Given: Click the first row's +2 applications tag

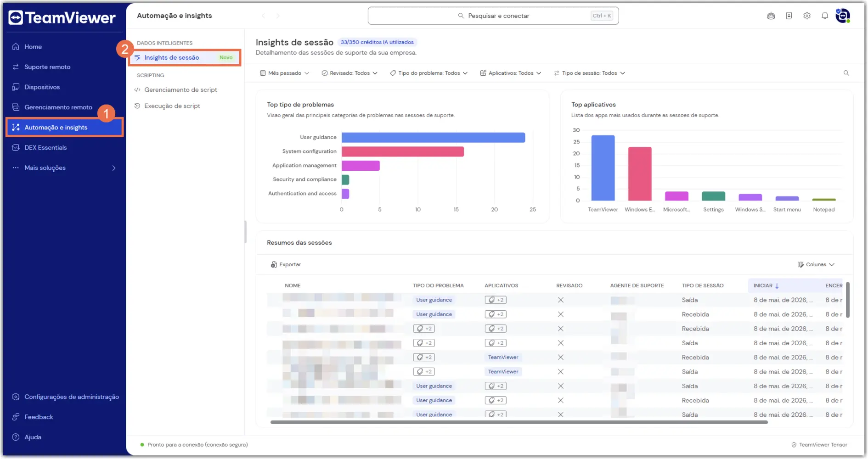Looking at the screenshot, I should [496, 300].
